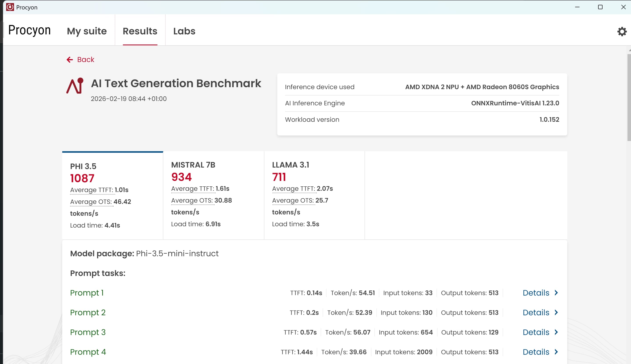Click chevron arrow next to Prompt 3 Details

click(x=556, y=332)
